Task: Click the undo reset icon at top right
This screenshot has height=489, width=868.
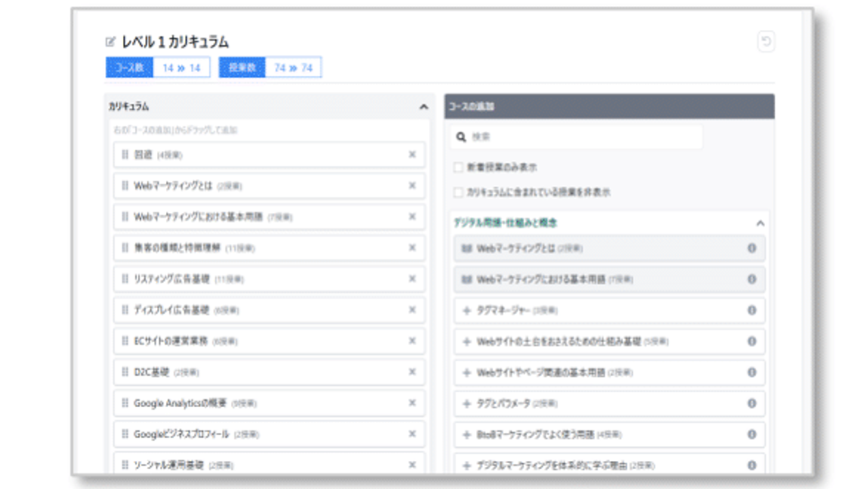Action: (766, 42)
